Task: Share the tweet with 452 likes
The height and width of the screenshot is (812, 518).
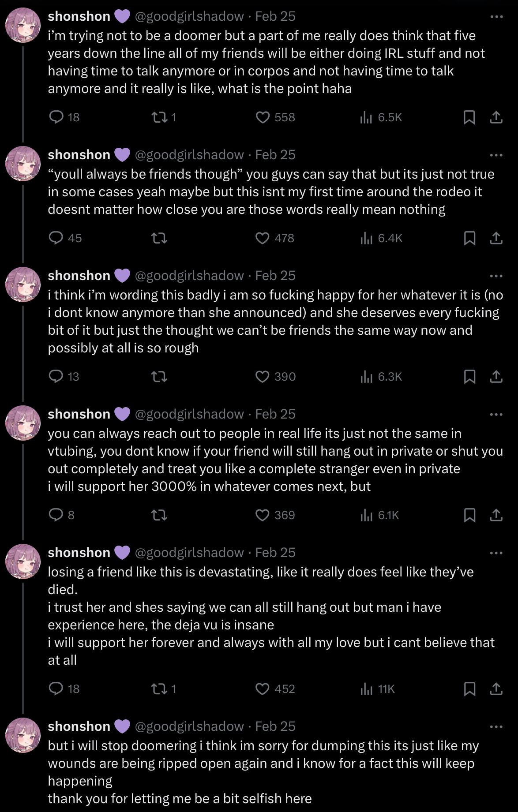Action: [x=496, y=689]
